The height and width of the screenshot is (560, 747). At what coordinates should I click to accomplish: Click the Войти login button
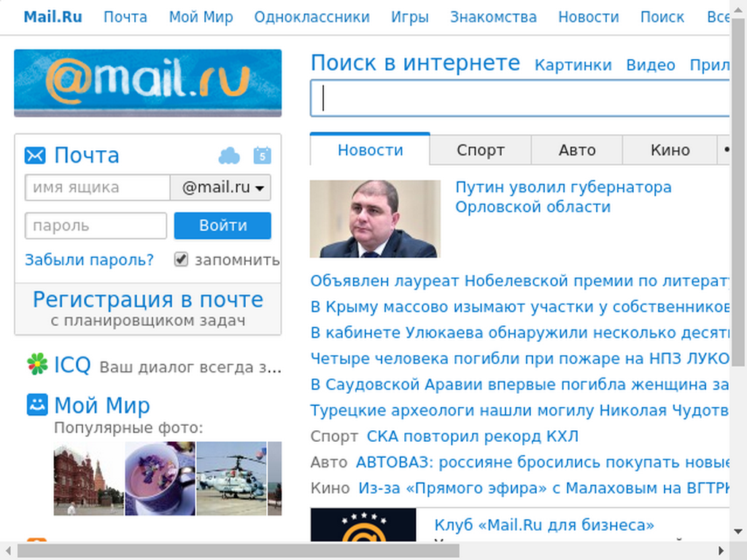click(x=222, y=226)
